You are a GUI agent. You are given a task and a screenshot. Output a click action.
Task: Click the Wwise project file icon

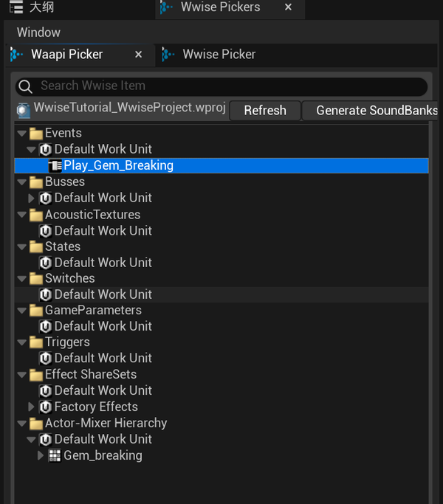[x=23, y=109]
